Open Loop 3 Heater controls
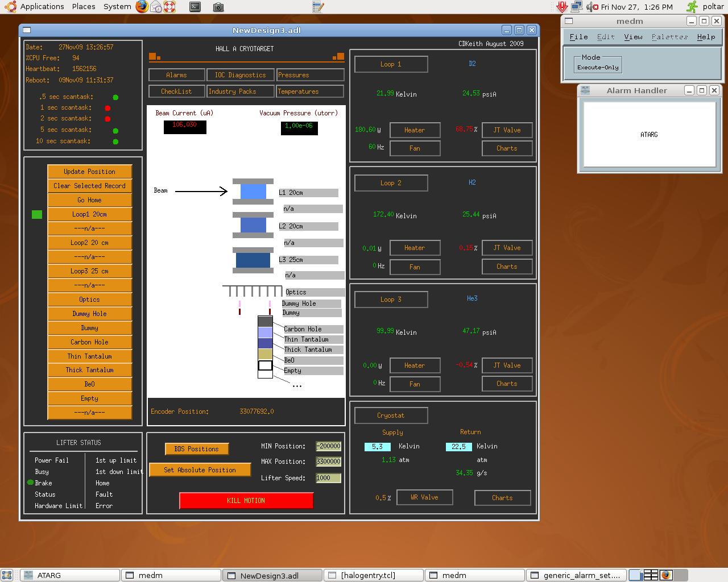This screenshot has width=728, height=582. pyautogui.click(x=415, y=365)
